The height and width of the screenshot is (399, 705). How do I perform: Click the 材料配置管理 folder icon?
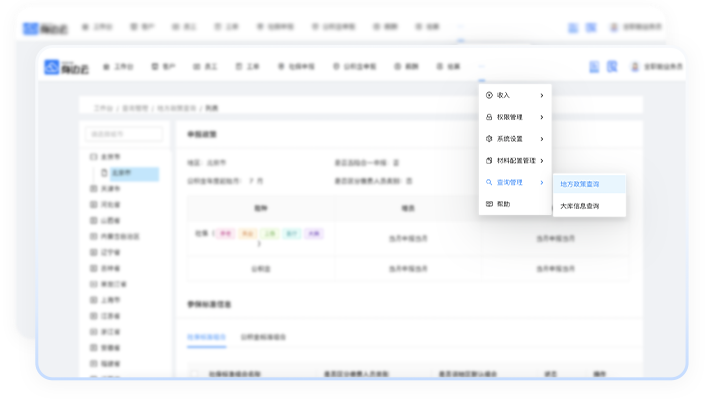489,161
